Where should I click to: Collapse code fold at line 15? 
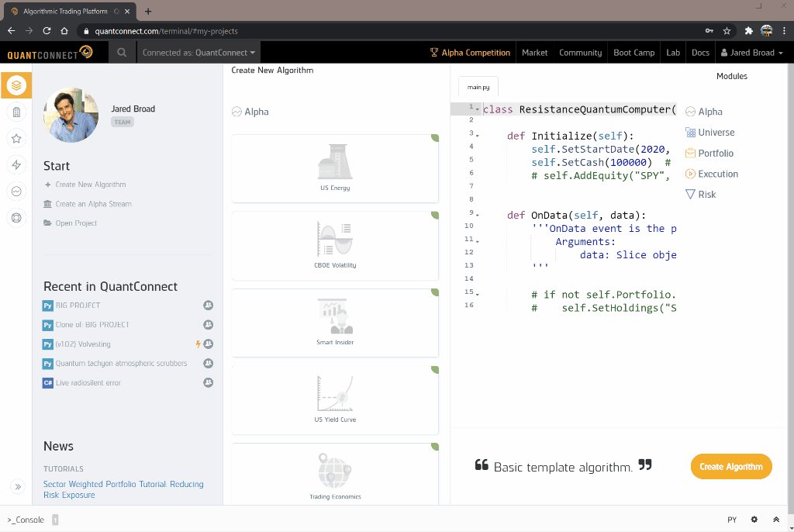pyautogui.click(x=478, y=295)
